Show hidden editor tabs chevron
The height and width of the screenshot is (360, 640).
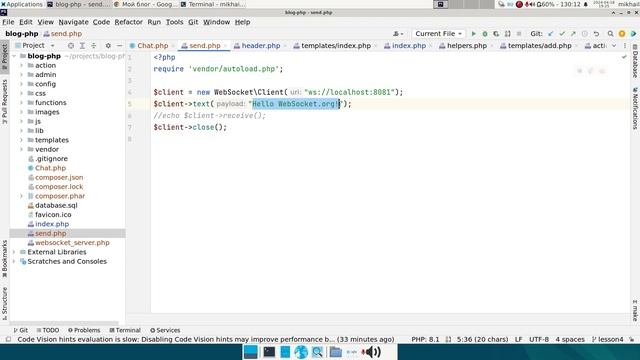tap(614, 46)
